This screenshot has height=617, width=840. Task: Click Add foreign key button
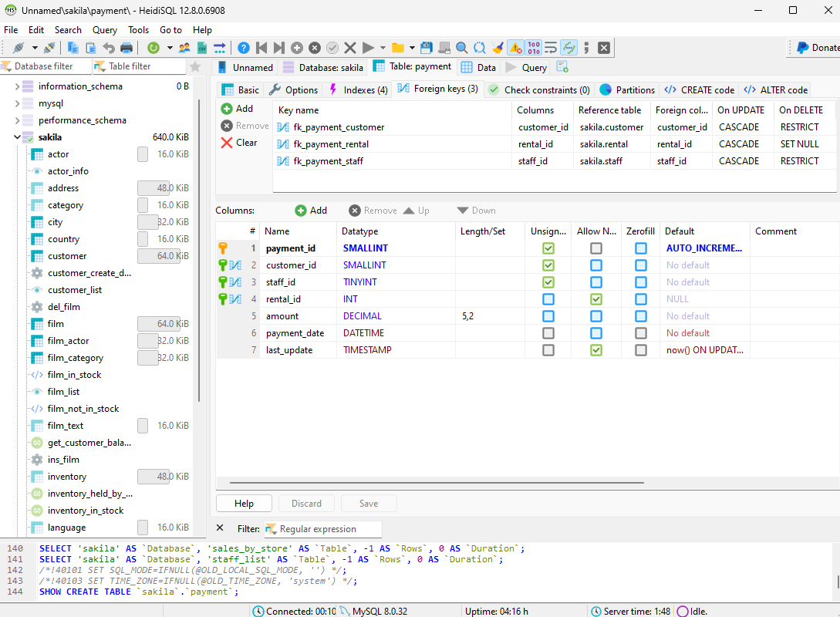pyautogui.click(x=238, y=109)
